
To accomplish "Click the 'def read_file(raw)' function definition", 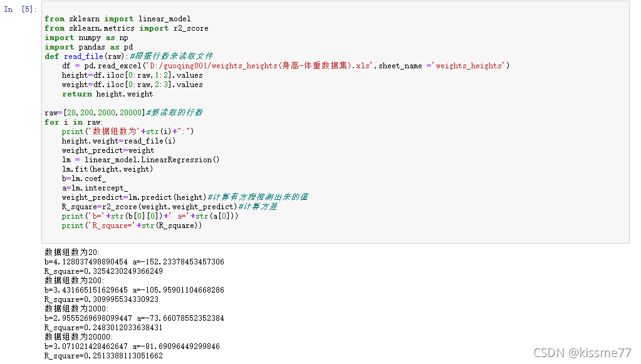I will (x=129, y=56).
